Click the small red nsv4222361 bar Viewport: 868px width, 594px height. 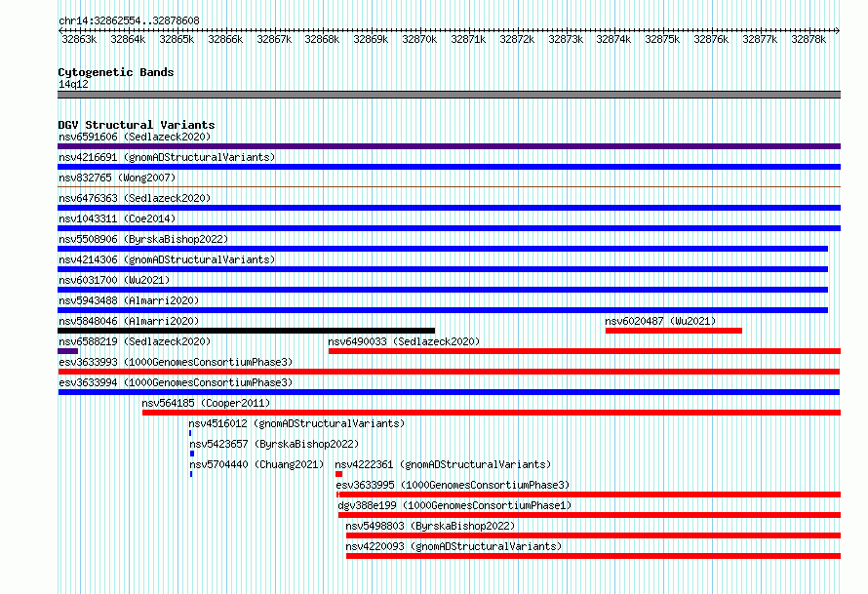coord(338,474)
